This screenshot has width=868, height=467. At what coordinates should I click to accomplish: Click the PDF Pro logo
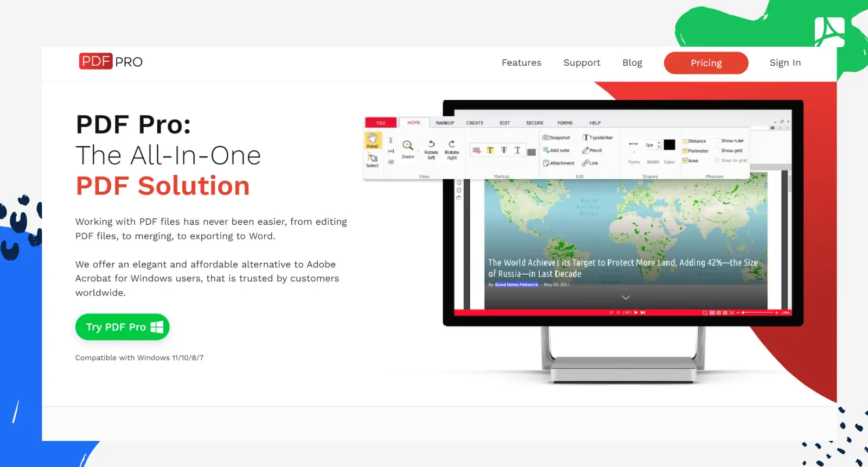(x=111, y=61)
